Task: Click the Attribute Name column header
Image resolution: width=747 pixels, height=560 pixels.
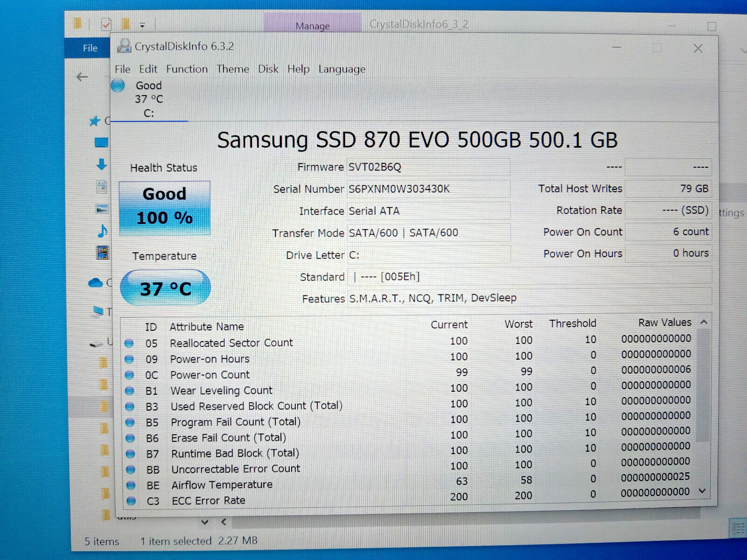Action: click(x=206, y=327)
